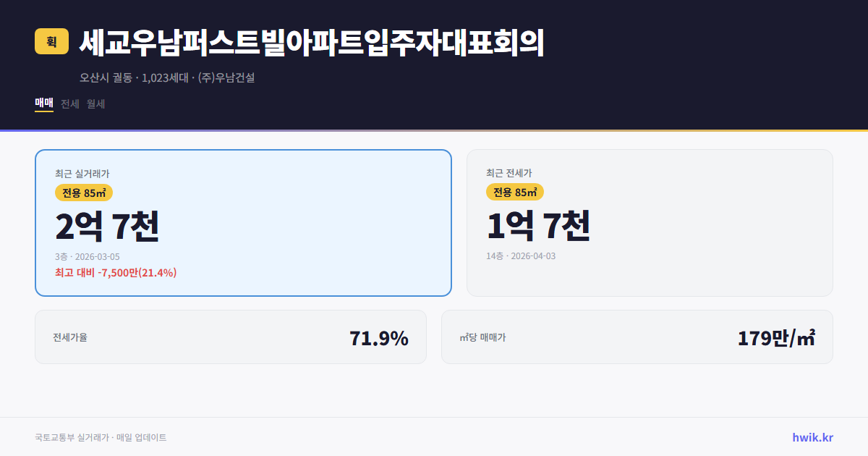This screenshot has width=868, height=456.
Task: Click the 전세가율 indicator card
Action: coord(230,337)
